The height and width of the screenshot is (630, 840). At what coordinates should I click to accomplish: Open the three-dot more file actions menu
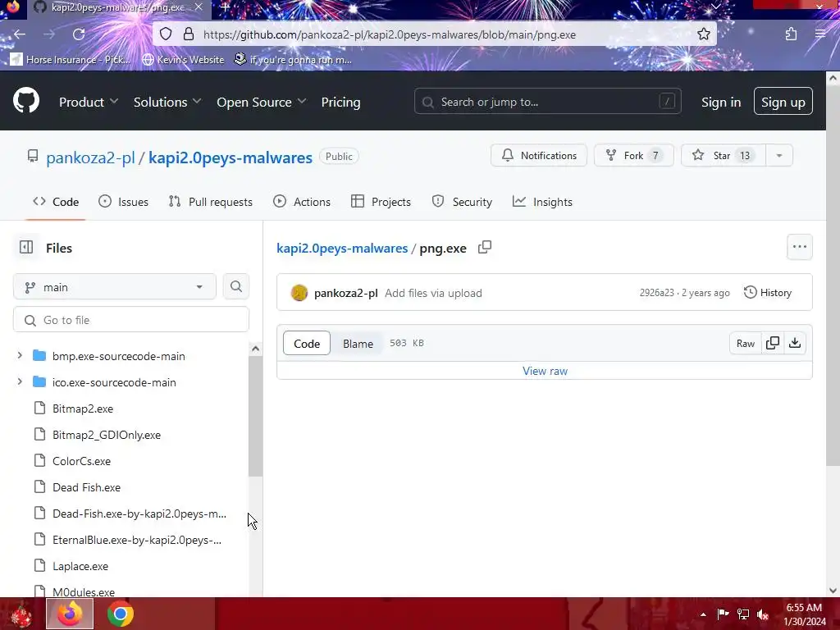[x=799, y=247]
